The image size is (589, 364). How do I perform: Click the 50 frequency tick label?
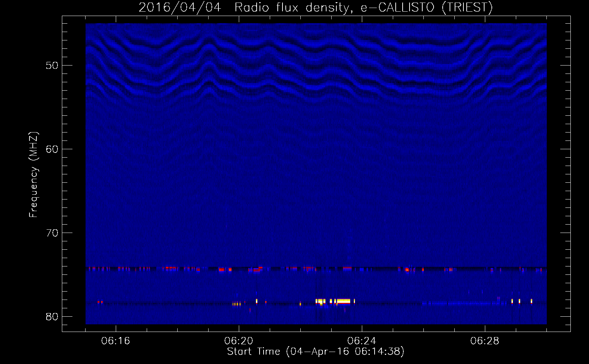click(52, 66)
